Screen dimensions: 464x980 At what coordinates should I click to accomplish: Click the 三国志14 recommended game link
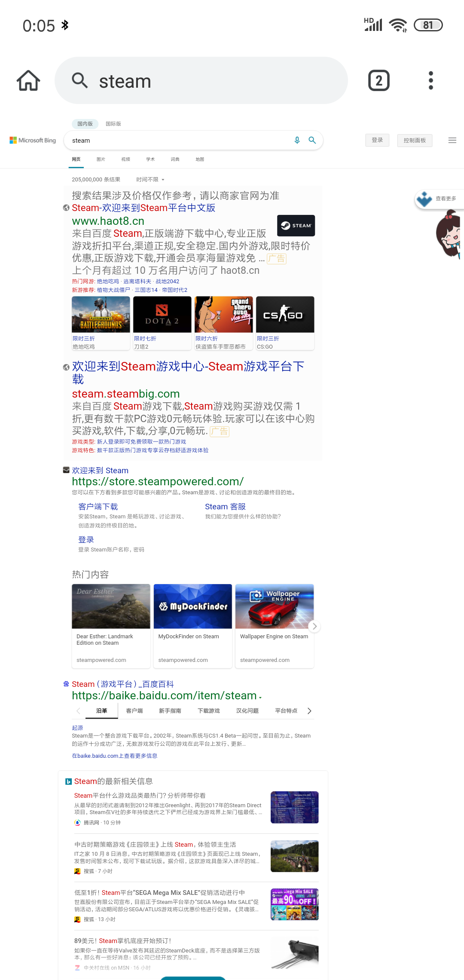[146, 290]
